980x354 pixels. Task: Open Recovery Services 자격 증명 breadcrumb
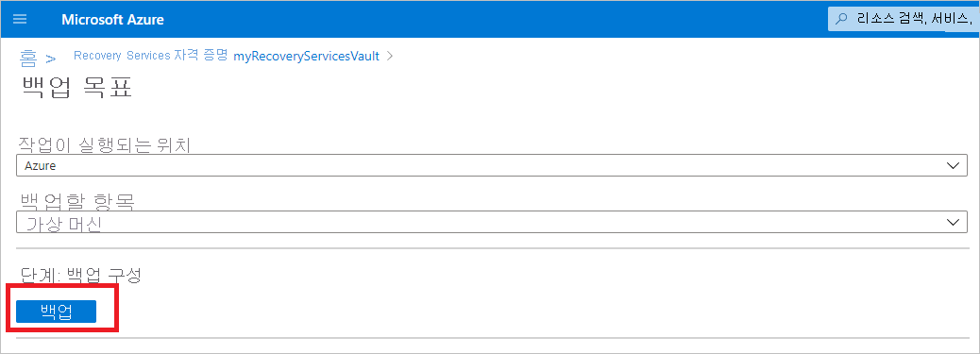(151, 56)
